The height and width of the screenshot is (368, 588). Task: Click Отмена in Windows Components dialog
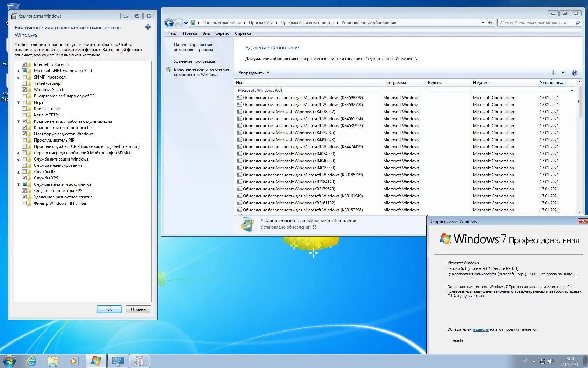[x=138, y=309]
